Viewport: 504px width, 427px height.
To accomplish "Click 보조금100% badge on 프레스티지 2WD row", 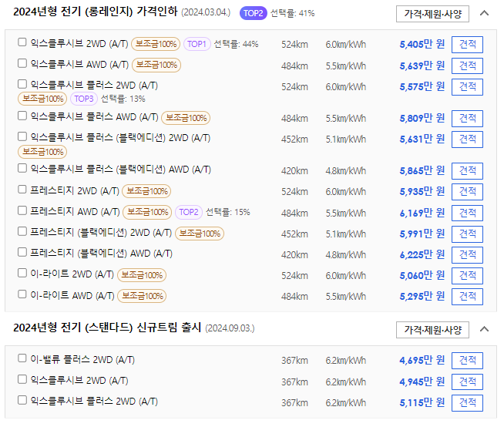I will (x=146, y=191).
